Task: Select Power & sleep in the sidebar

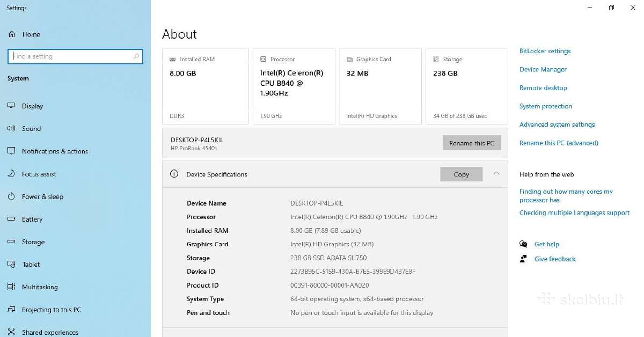Action: [42, 197]
